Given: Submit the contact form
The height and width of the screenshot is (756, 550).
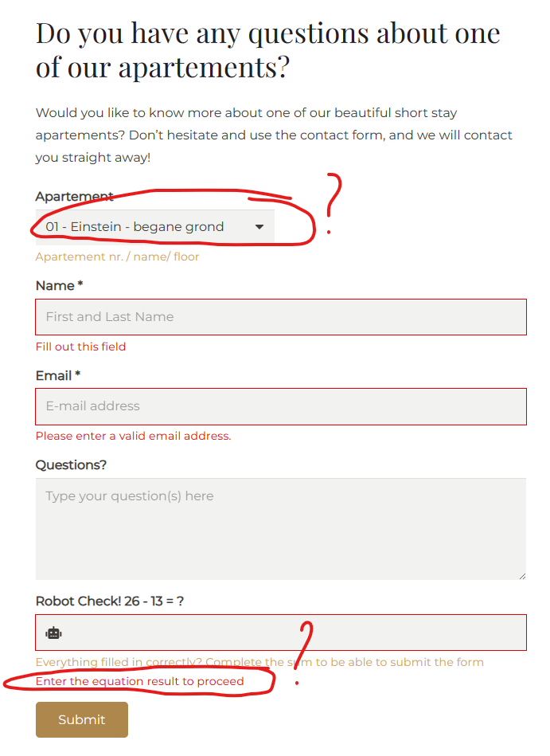Looking at the screenshot, I should pyautogui.click(x=82, y=719).
